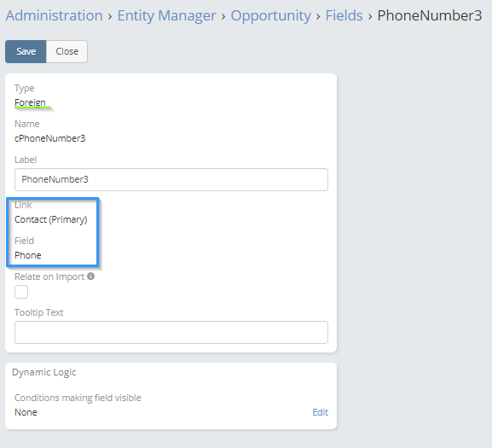The height and width of the screenshot is (448, 492).
Task: Click the Label input containing PhoneNumber3
Action: (x=171, y=179)
